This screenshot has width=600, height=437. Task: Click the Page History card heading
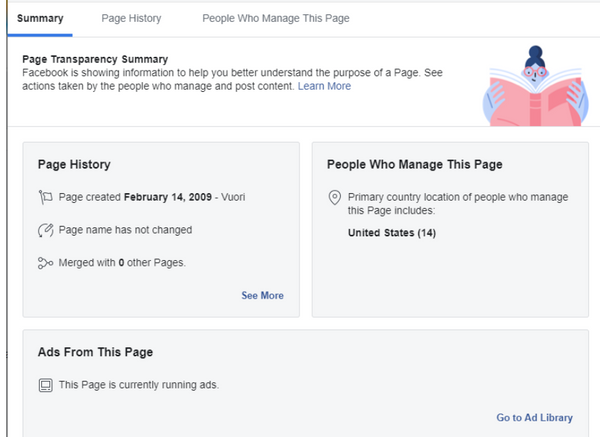tap(74, 164)
